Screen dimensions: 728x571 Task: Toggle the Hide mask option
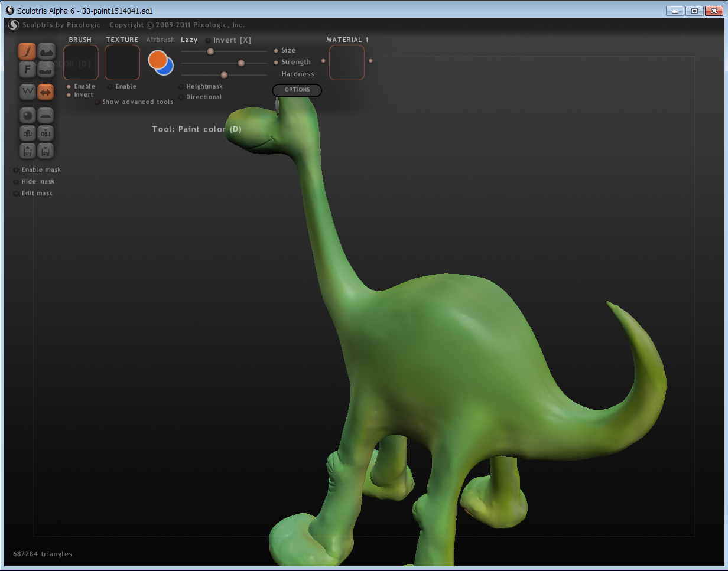(16, 182)
